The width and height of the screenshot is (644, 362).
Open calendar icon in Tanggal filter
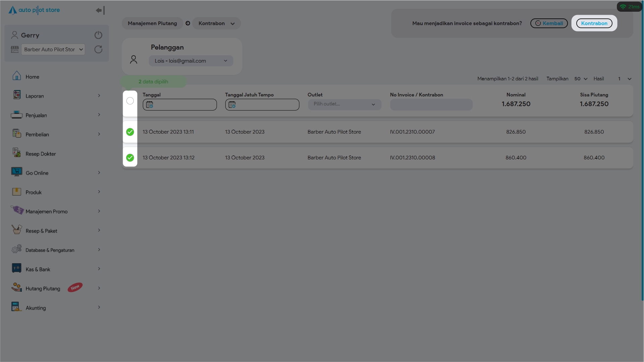[x=150, y=105]
